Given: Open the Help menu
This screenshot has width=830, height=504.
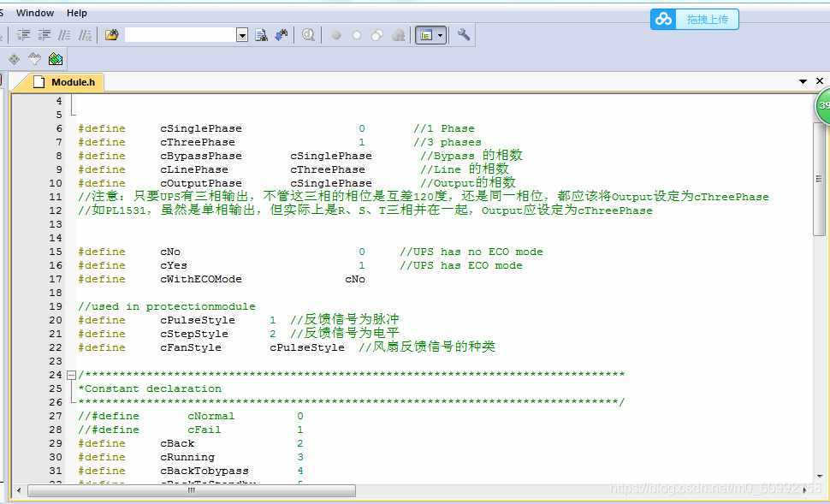Looking at the screenshot, I should pos(77,13).
